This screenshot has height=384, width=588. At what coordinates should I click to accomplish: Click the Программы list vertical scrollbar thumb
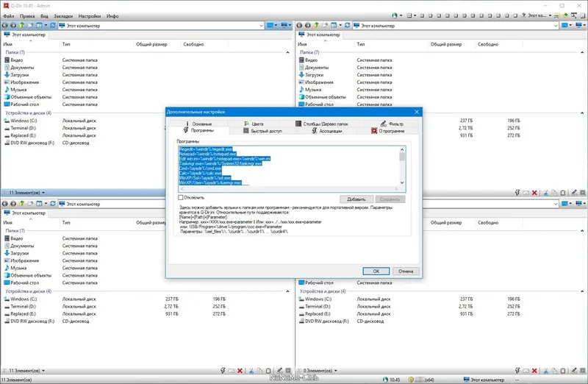(x=402, y=156)
